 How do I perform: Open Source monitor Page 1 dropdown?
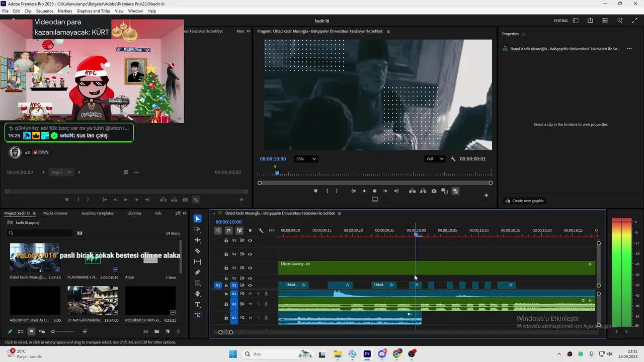coord(61,172)
